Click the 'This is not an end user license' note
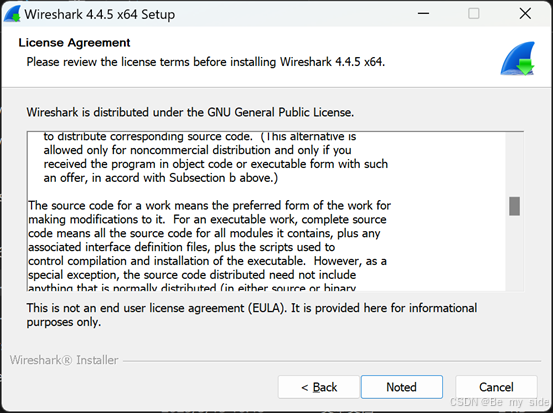The width and height of the screenshot is (553, 413). pyautogui.click(x=252, y=315)
